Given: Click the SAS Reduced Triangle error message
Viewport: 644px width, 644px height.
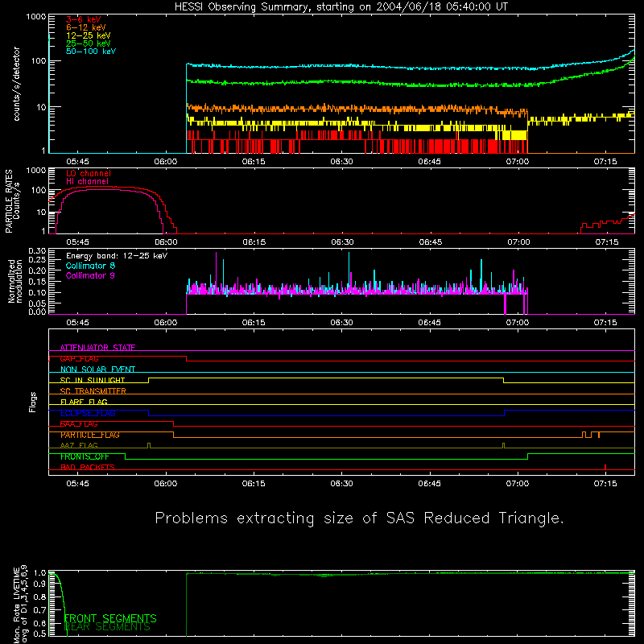Looking at the screenshot, I should pyautogui.click(x=359, y=518).
